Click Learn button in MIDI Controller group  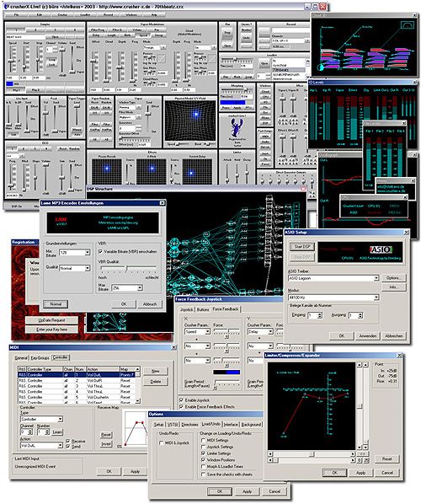57,432
